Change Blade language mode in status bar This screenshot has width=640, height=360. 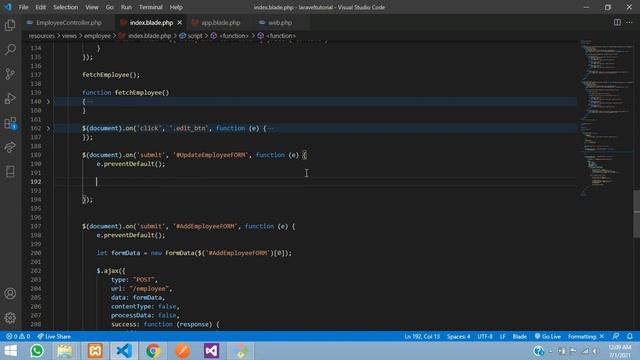click(x=520, y=336)
